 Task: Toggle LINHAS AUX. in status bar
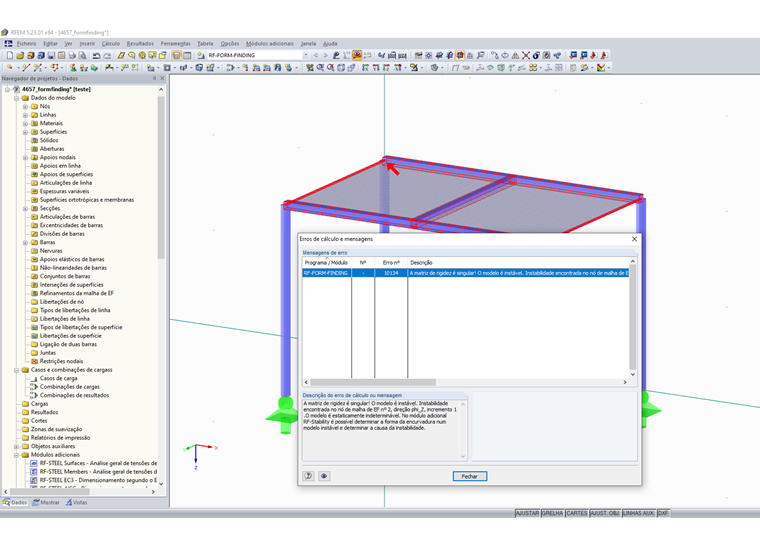coord(638,513)
